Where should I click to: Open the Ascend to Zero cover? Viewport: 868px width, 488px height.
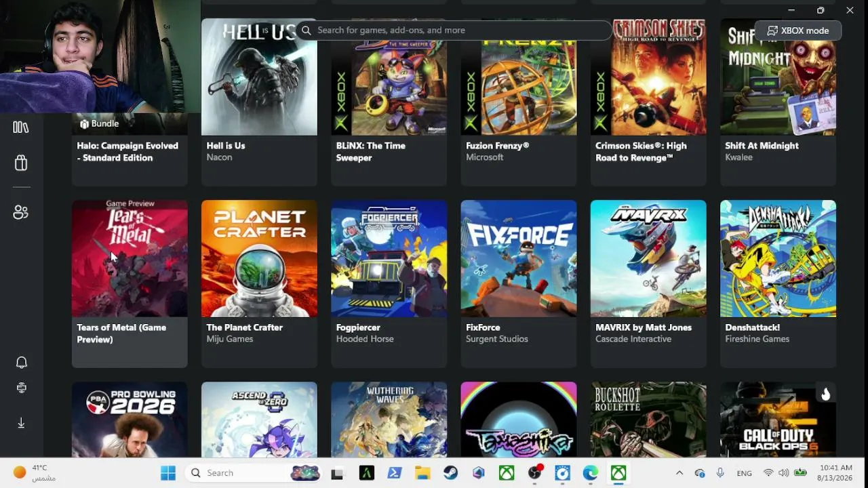(x=259, y=420)
